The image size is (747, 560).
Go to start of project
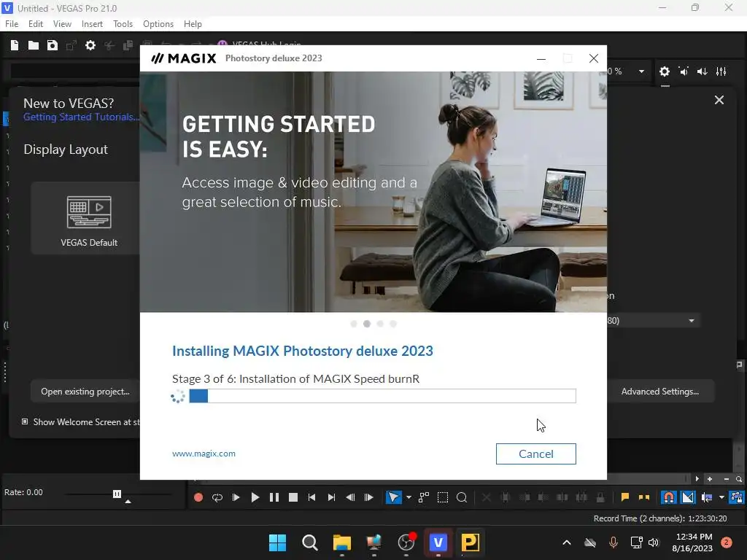click(x=311, y=497)
